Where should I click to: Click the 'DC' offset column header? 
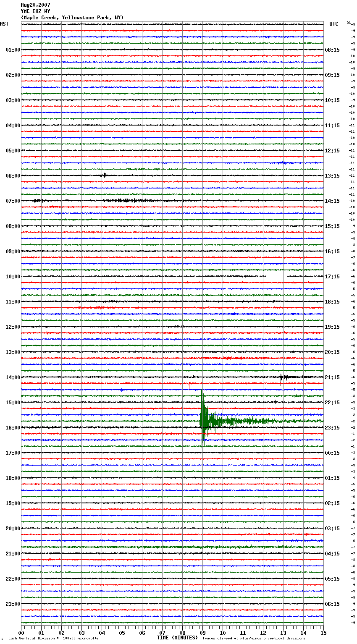pyautogui.click(x=349, y=23)
